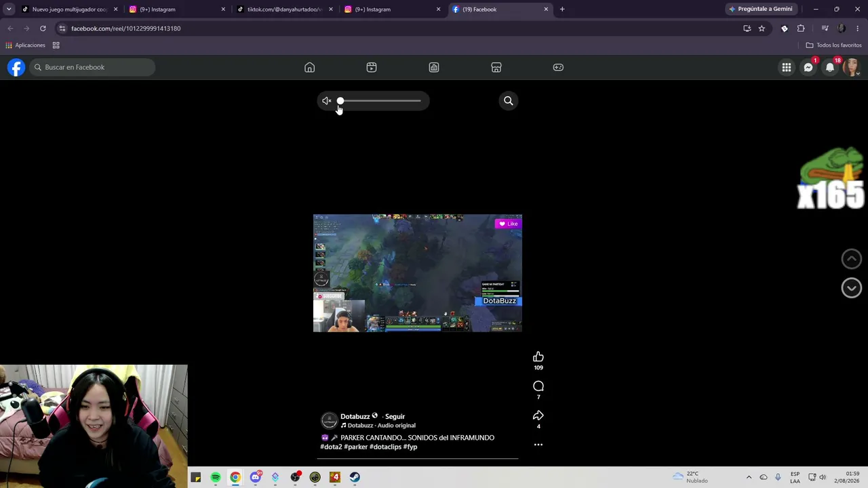Install the app using the address bar icon
868x488 pixels.
(x=747, y=28)
